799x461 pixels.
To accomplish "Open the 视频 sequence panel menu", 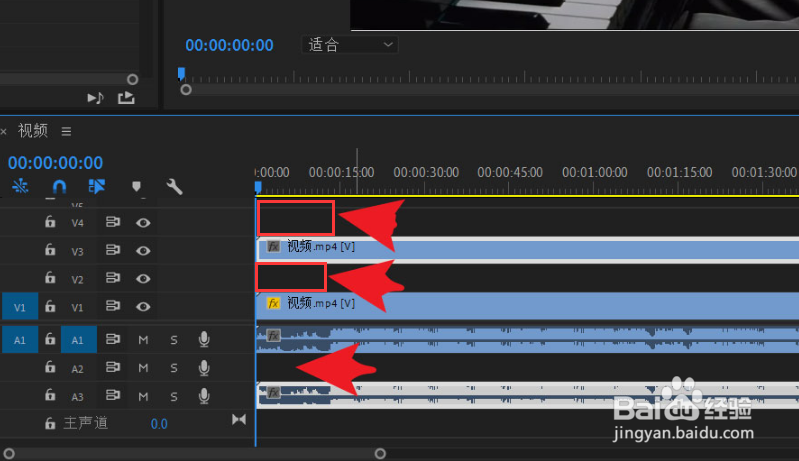I will point(66,131).
